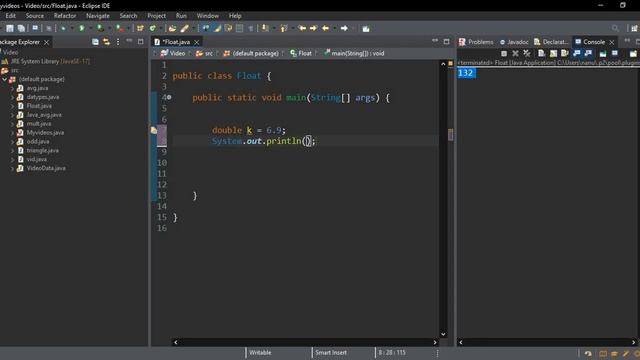Screen dimensions: 640x360
Task: Toggle show console on standard error
Action: tap(588, 53)
